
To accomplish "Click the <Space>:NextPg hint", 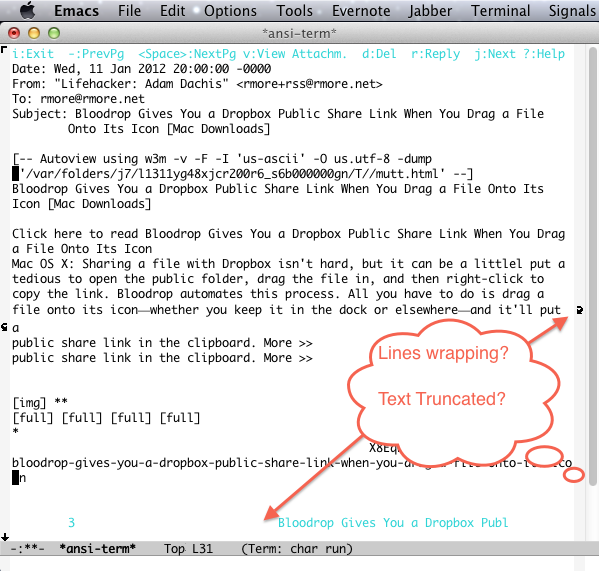I will click(187, 54).
